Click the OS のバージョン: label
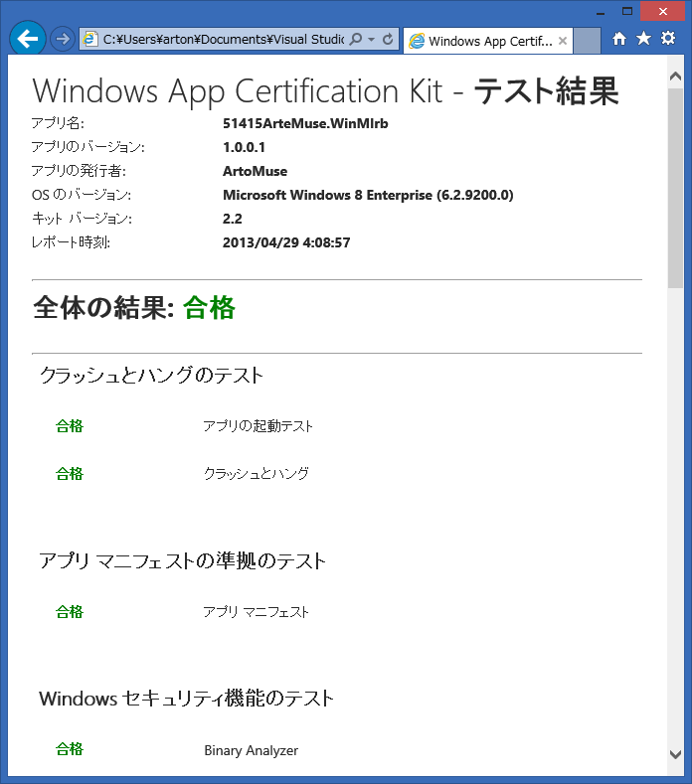Viewport: 692px width, 784px height. [82, 195]
